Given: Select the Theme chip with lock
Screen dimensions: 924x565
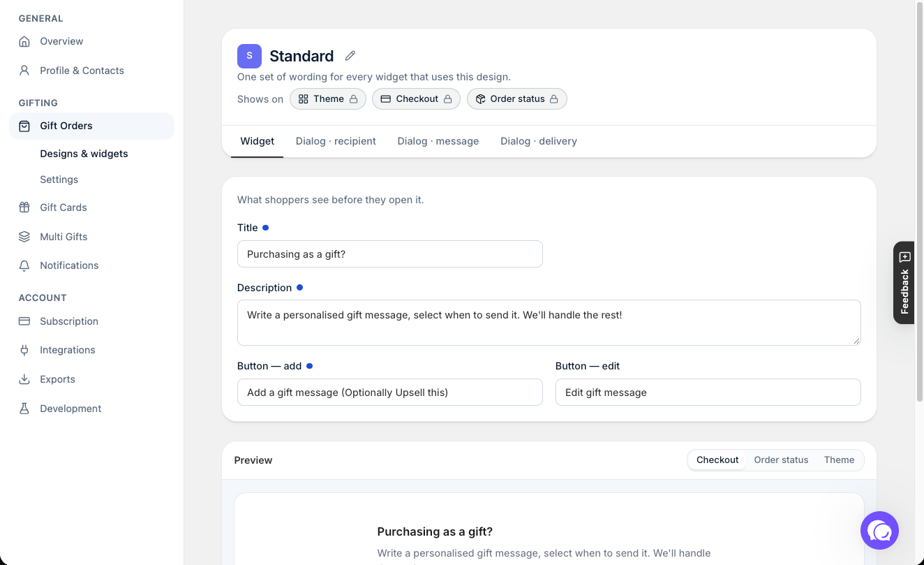Looking at the screenshot, I should [328, 99].
